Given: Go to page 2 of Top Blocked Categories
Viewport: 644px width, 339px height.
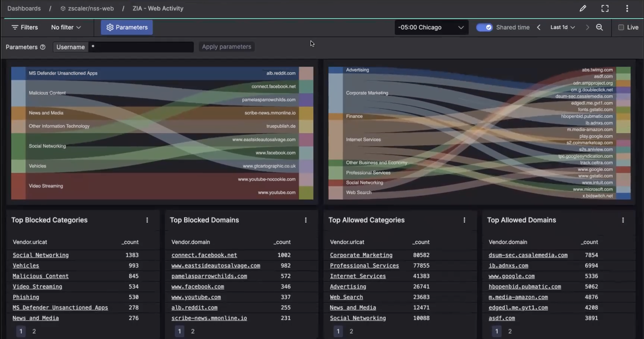Looking at the screenshot, I should pyautogui.click(x=34, y=331).
